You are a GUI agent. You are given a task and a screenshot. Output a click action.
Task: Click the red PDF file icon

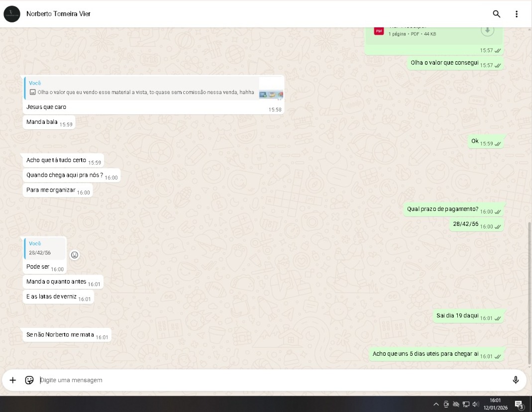tap(379, 31)
